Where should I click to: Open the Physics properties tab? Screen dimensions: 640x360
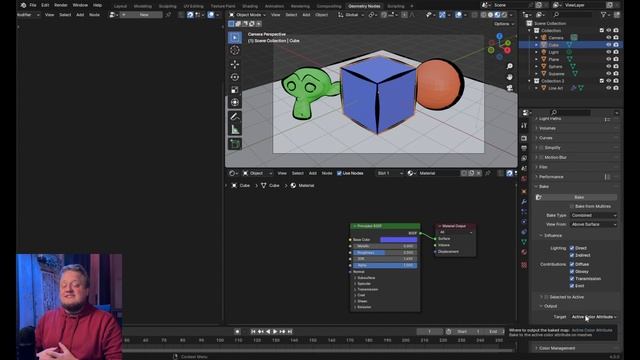[524, 222]
